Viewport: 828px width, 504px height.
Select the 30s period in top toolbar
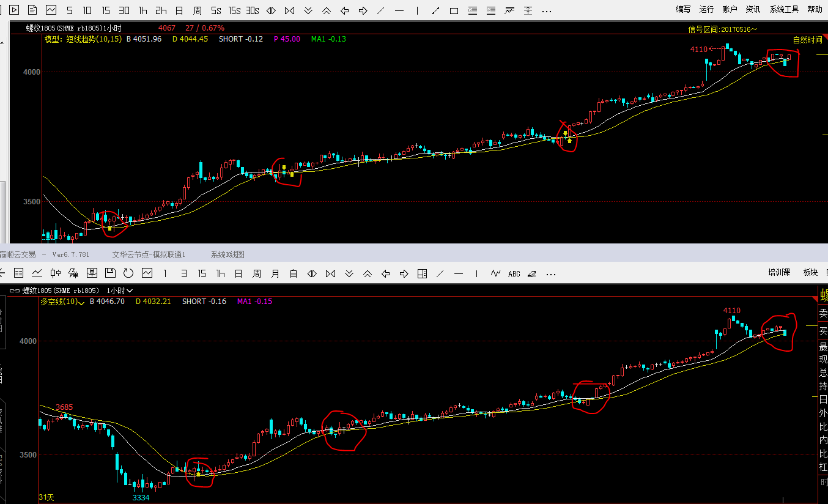(x=253, y=10)
